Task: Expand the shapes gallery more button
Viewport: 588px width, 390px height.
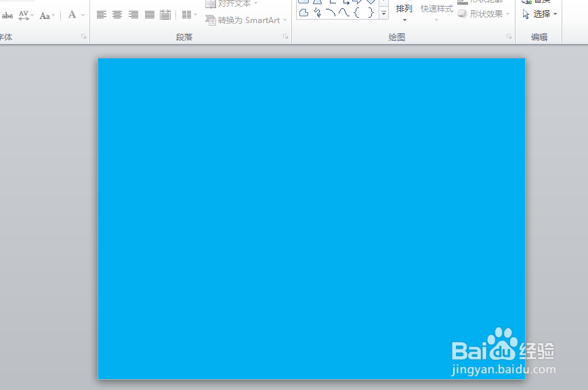Action: [x=383, y=13]
